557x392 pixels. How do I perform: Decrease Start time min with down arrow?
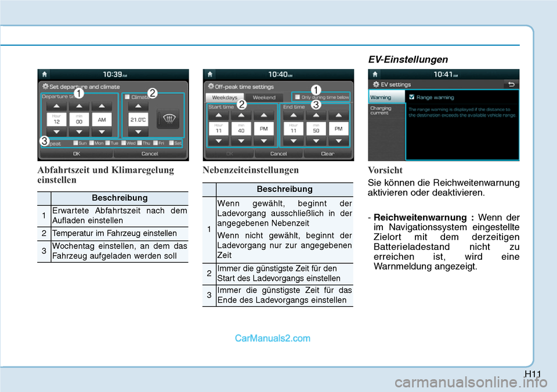click(241, 141)
